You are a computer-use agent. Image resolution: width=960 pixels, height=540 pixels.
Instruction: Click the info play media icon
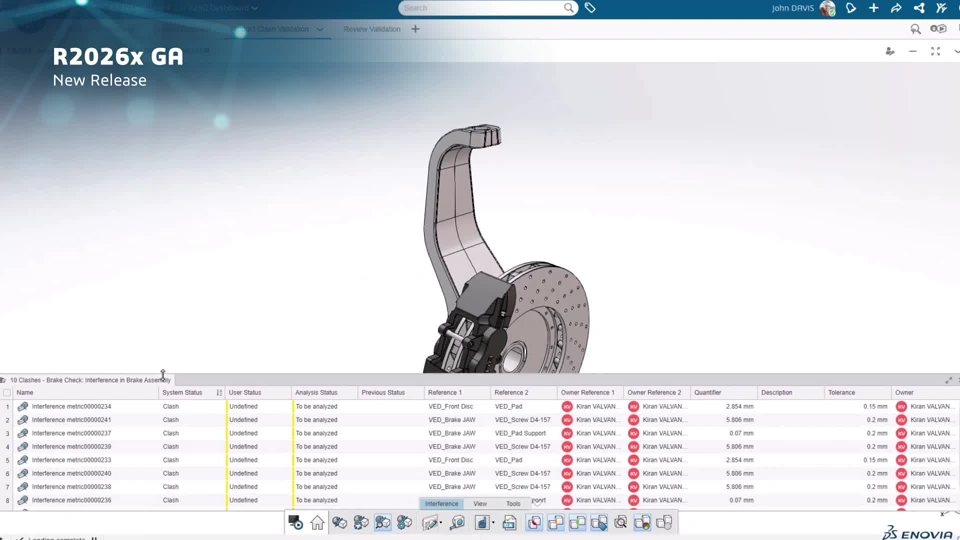pos(938,29)
